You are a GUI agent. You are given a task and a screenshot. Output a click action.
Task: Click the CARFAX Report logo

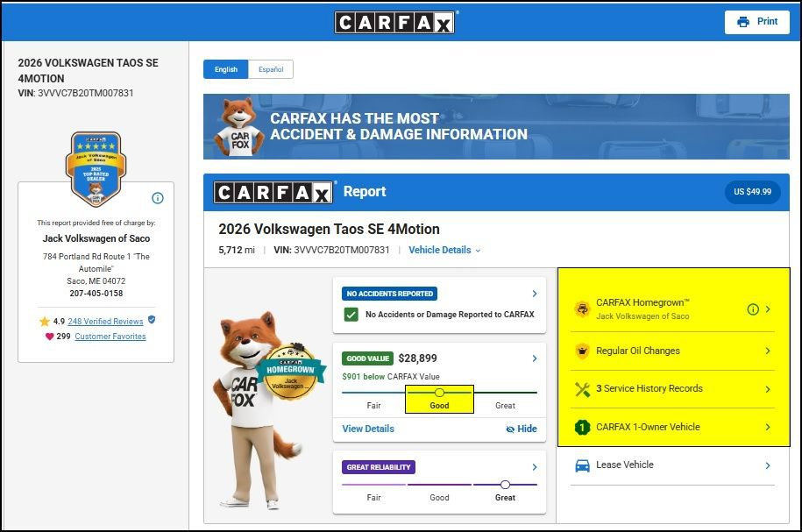(273, 192)
